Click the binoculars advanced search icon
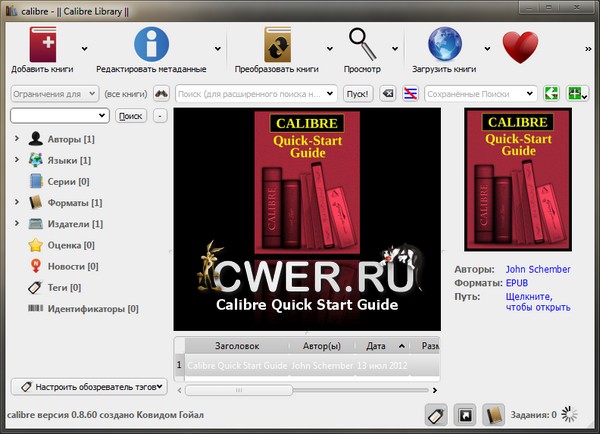 (x=161, y=94)
